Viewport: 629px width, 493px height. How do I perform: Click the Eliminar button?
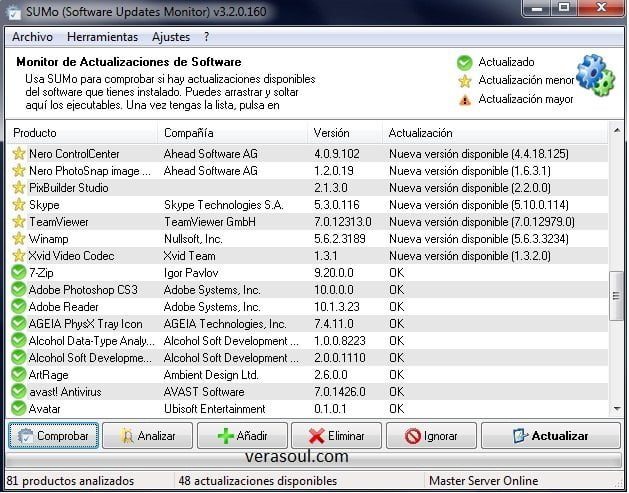click(337, 436)
